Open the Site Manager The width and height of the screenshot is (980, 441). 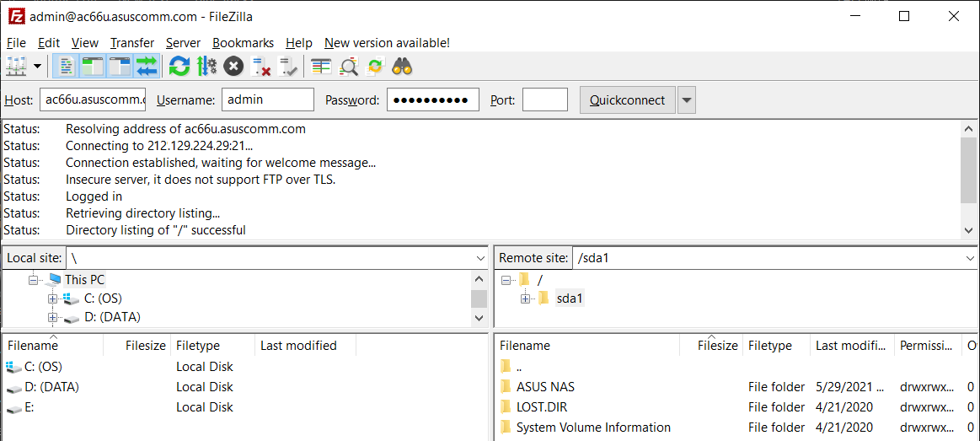(x=16, y=66)
